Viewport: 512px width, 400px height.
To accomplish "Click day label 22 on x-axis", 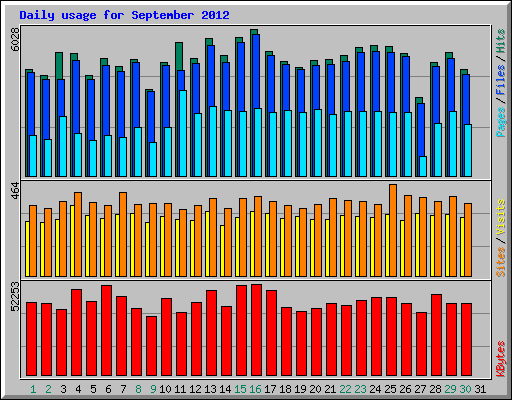I will tap(345, 389).
